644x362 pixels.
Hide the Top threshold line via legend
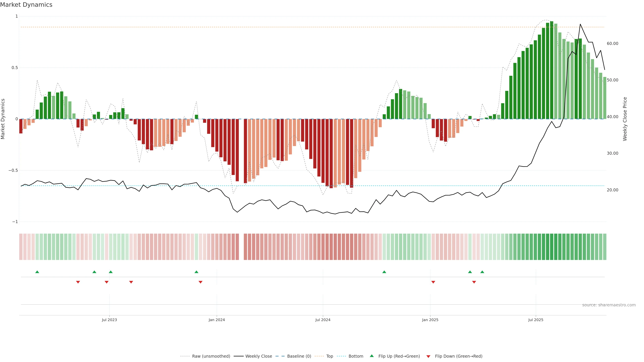(x=330, y=356)
